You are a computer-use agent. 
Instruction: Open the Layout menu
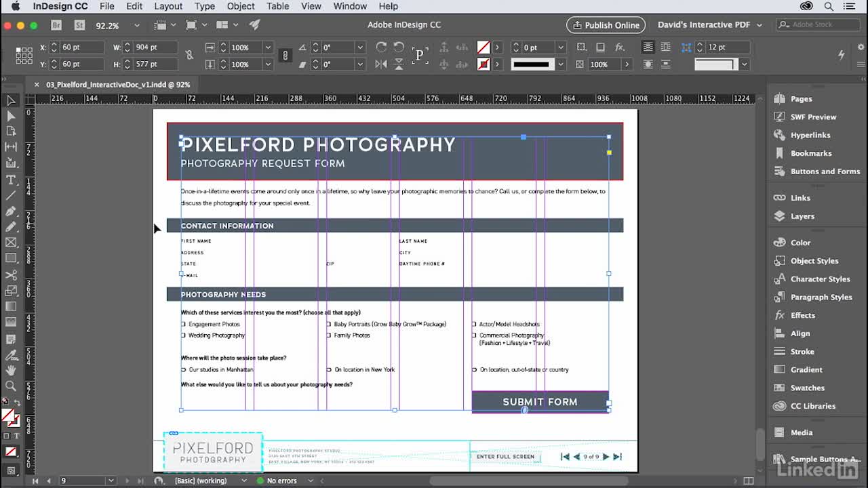click(168, 6)
